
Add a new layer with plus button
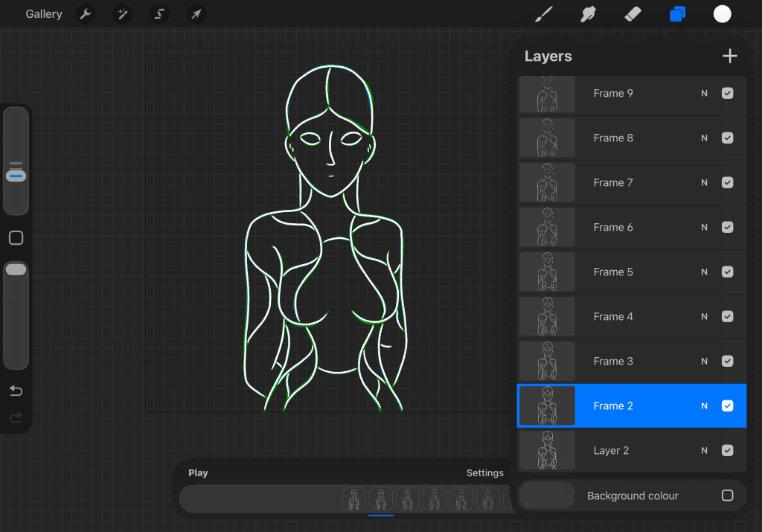[x=729, y=56]
